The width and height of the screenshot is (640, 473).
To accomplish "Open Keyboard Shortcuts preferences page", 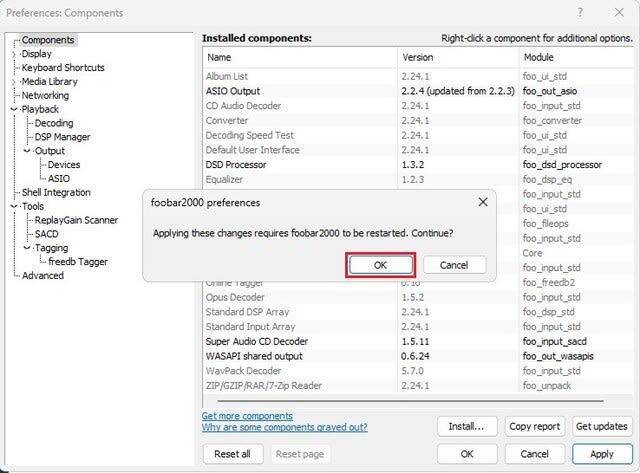I will coord(63,68).
